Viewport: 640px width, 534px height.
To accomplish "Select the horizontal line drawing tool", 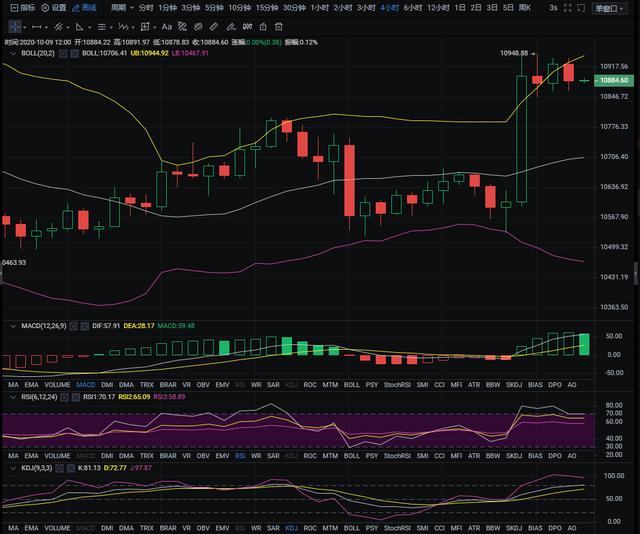I will tap(36, 27).
